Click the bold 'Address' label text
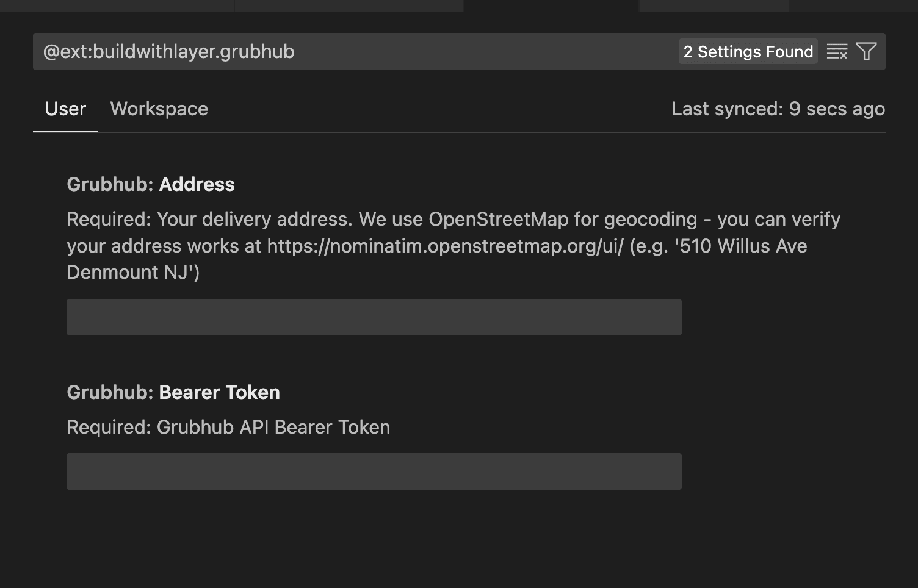 (197, 184)
